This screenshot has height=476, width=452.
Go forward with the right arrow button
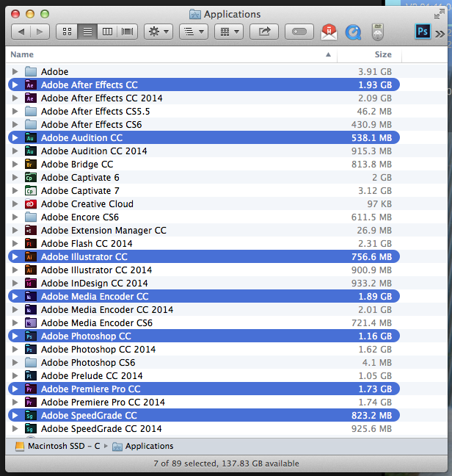point(40,32)
